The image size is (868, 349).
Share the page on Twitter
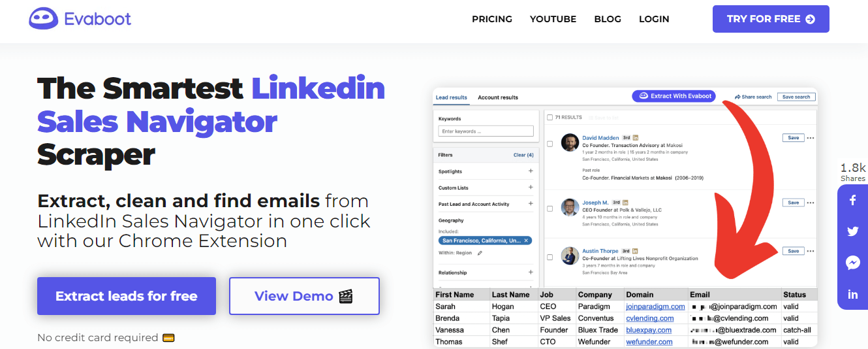coord(852,231)
